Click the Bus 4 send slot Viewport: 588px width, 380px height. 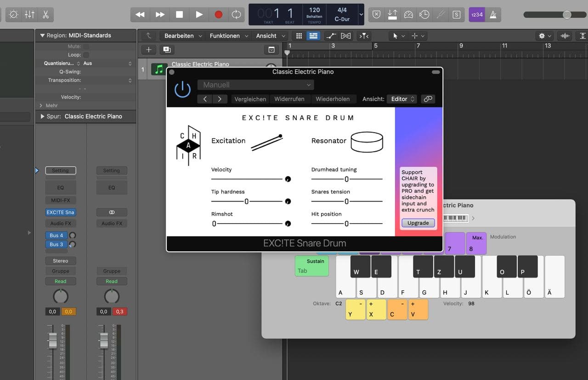click(x=57, y=235)
